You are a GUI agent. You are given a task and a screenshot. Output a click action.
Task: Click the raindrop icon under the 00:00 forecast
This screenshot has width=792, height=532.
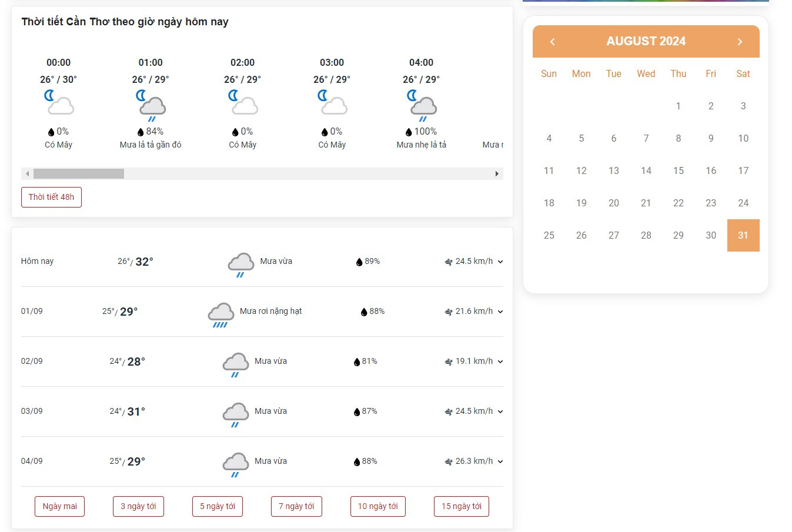[x=51, y=132]
